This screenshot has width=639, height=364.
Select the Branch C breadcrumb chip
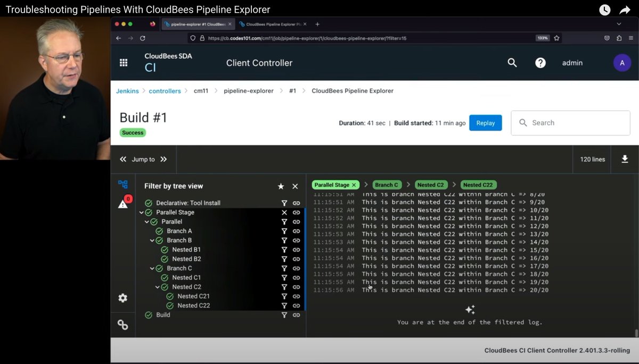[x=386, y=185]
